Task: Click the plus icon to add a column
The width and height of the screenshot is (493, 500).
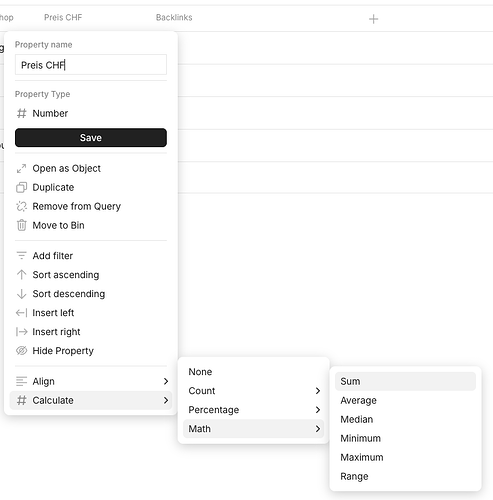Action: [x=373, y=19]
